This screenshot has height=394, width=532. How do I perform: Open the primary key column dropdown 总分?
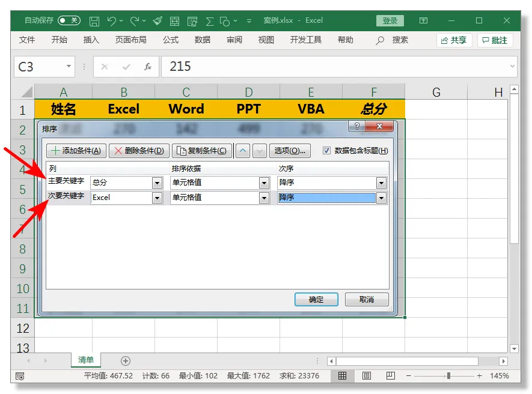pos(157,183)
